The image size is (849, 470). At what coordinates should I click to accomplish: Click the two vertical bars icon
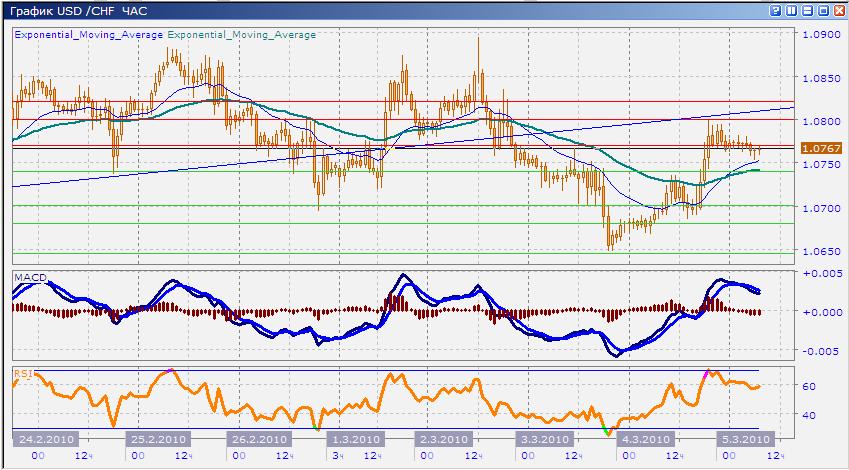pos(791,10)
